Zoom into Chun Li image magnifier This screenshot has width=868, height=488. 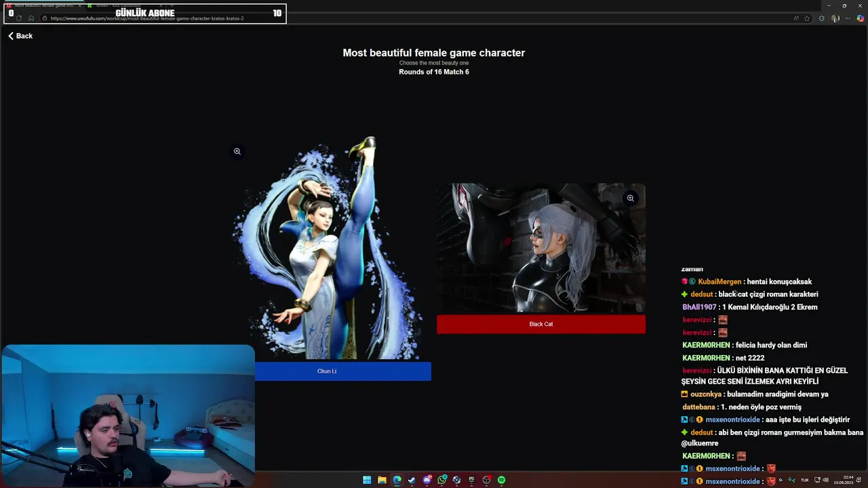pyautogui.click(x=237, y=151)
